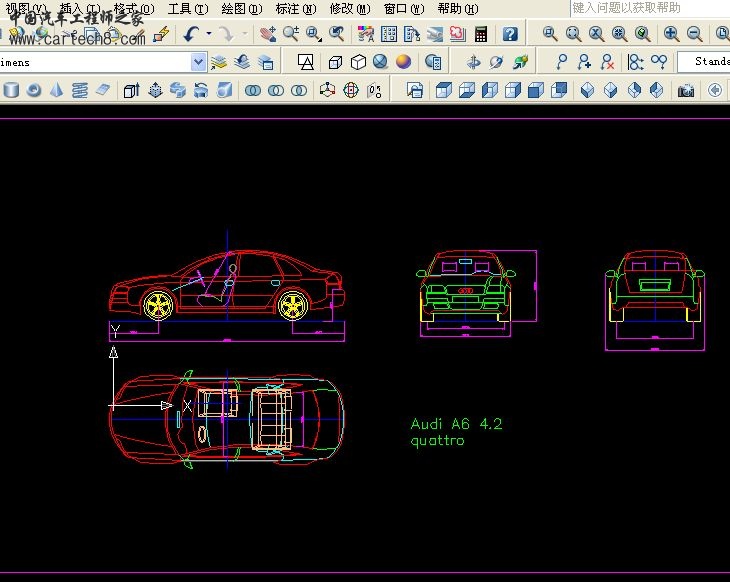The image size is (730, 582).
Task: Click the Multileader Collect icon
Action: point(659,62)
